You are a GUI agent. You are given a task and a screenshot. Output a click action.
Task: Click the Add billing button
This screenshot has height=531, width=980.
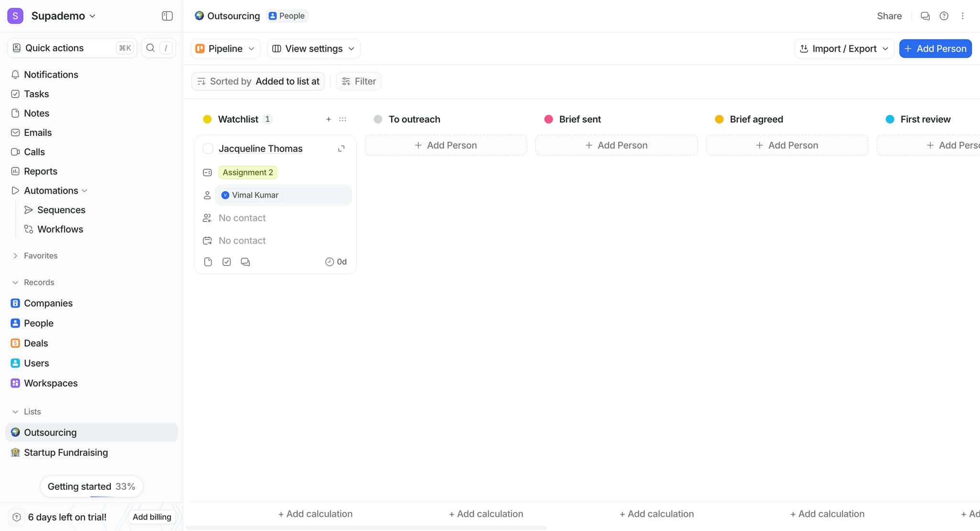(x=152, y=517)
